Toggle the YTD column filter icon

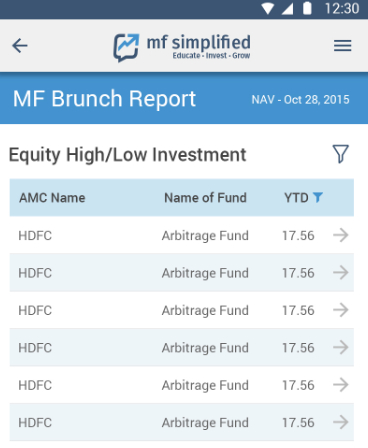318,197
